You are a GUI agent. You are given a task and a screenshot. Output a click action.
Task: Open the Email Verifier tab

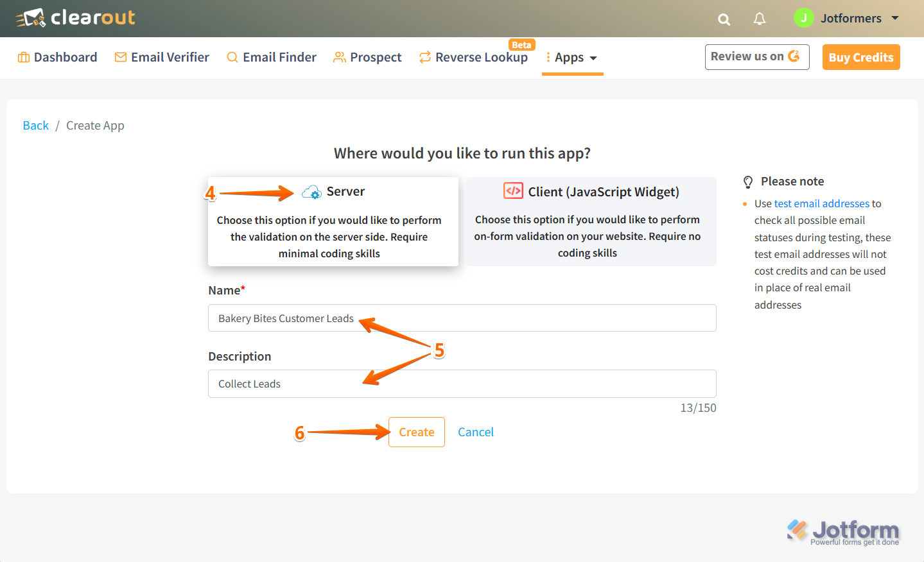[162, 57]
